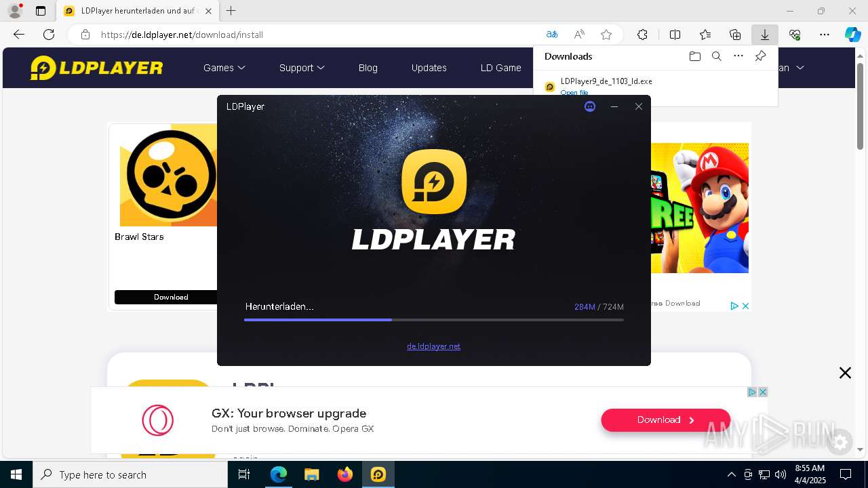The image size is (868, 488).
Task: Close the Opera GX banner ad
Action: [763, 392]
